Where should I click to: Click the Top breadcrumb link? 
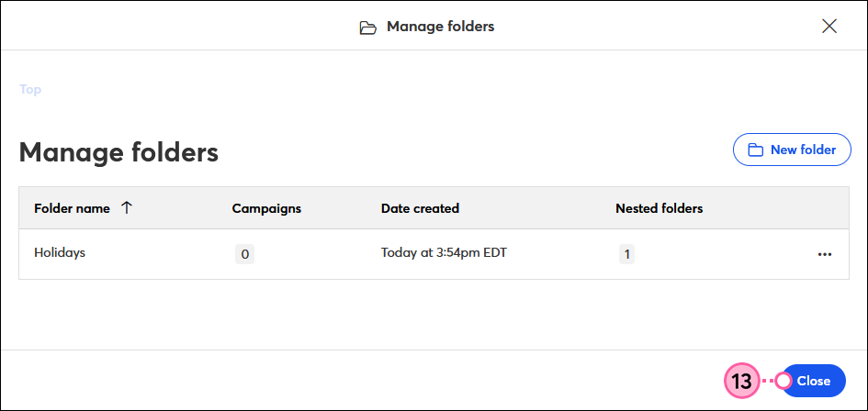(30, 89)
